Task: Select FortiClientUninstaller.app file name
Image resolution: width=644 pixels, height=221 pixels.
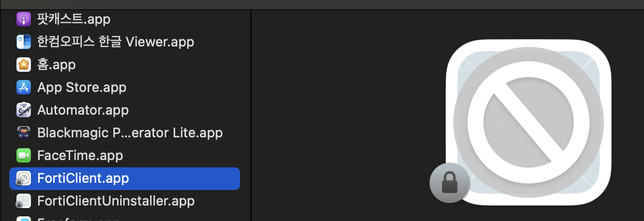Action: tap(116, 201)
